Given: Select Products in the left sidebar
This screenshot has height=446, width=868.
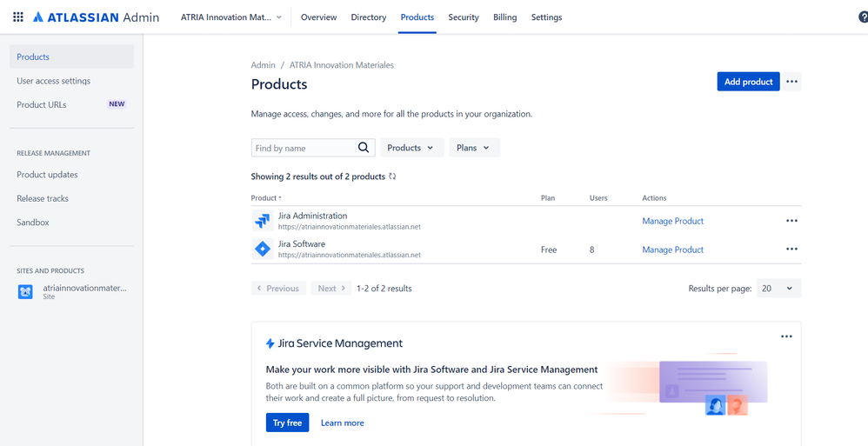Looking at the screenshot, I should point(72,57).
